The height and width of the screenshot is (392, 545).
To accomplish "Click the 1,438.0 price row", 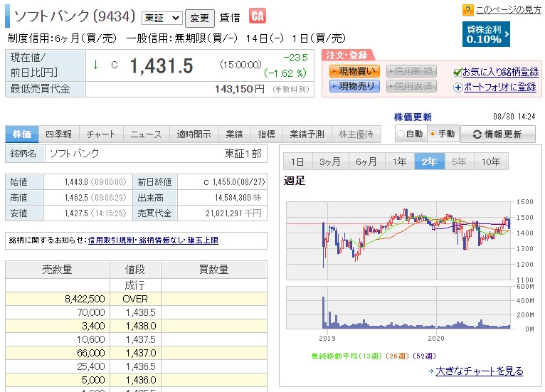I will point(137,326).
